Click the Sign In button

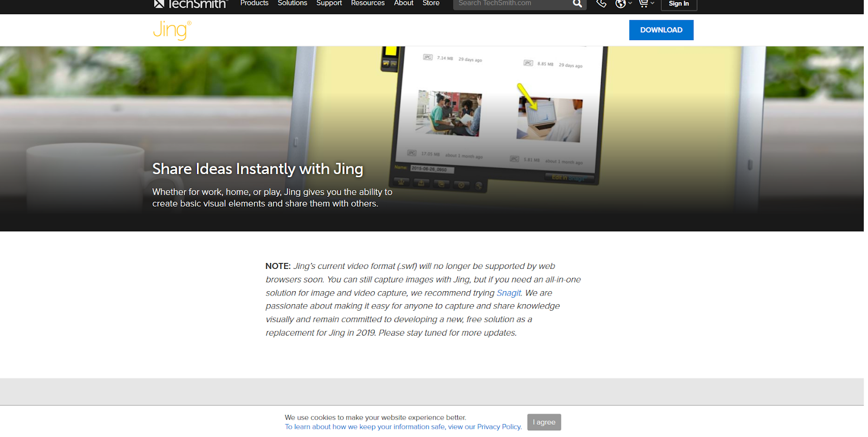tap(679, 4)
